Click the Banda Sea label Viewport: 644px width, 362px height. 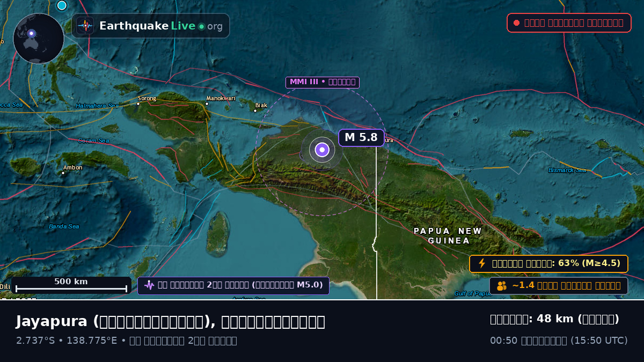64,226
